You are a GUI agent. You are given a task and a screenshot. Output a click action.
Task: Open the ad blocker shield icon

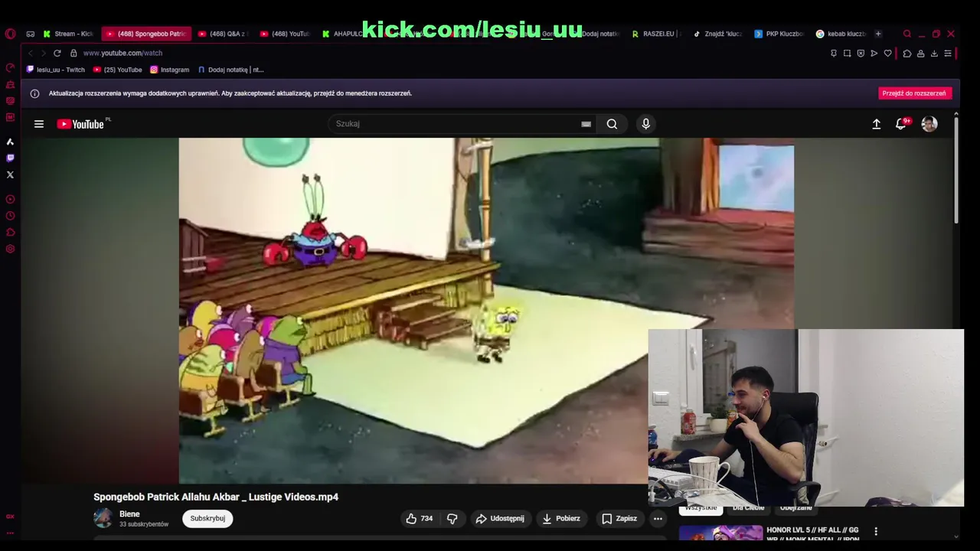click(x=861, y=53)
